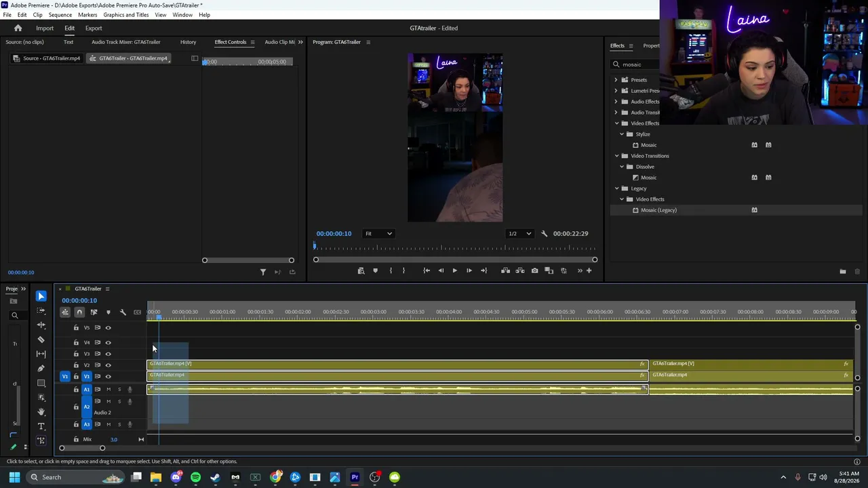Click the Effects search field
This screenshot has height=488, width=868.
[636, 64]
